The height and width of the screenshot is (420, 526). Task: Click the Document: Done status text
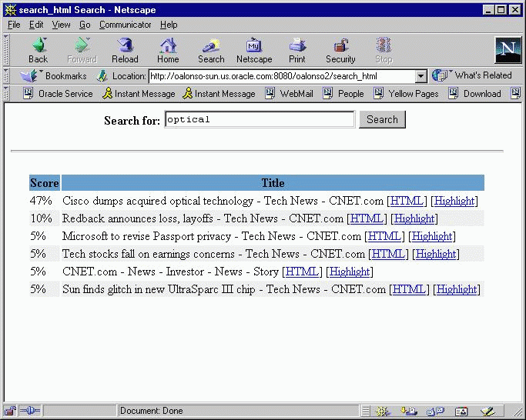click(x=151, y=411)
